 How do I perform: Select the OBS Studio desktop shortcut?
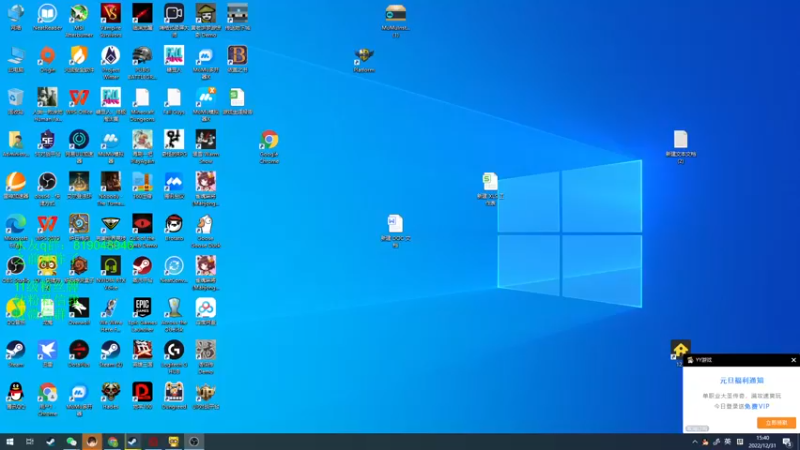(16, 269)
